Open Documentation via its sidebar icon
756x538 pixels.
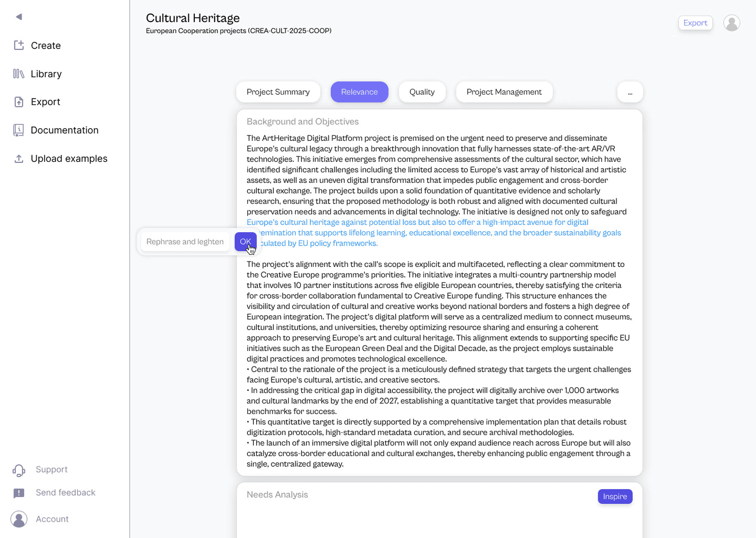tap(18, 130)
